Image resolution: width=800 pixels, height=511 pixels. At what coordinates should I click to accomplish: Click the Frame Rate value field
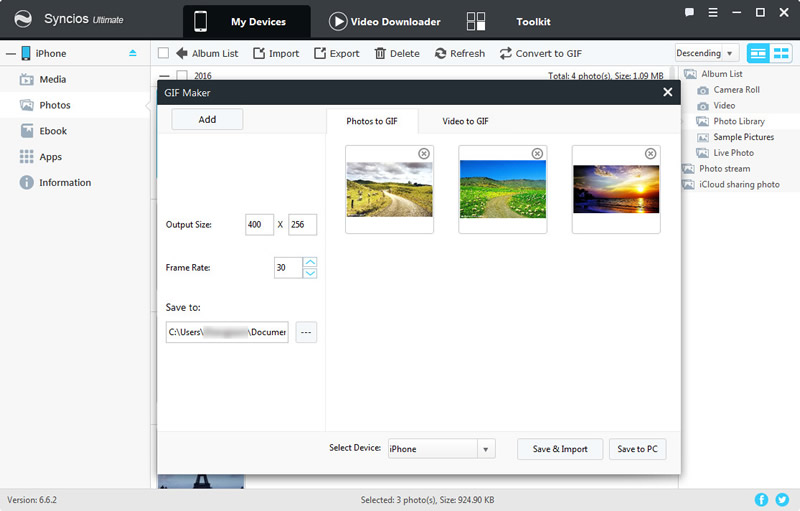click(x=288, y=267)
